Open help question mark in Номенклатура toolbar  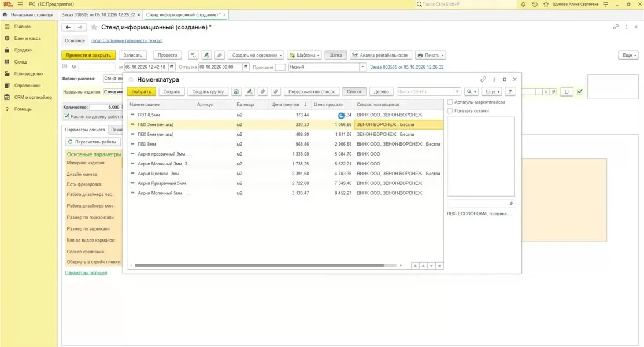[x=510, y=91]
